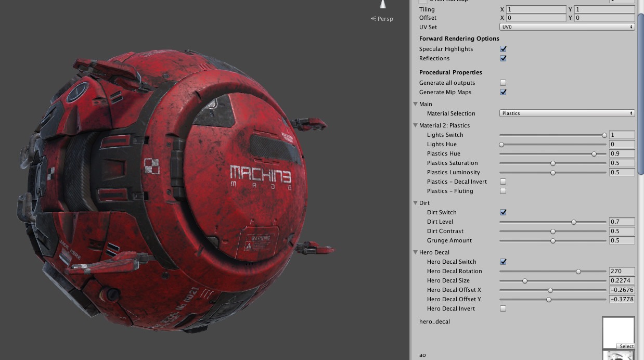Click the Persp camera projection label
The image size is (644, 360).
coord(385,19)
